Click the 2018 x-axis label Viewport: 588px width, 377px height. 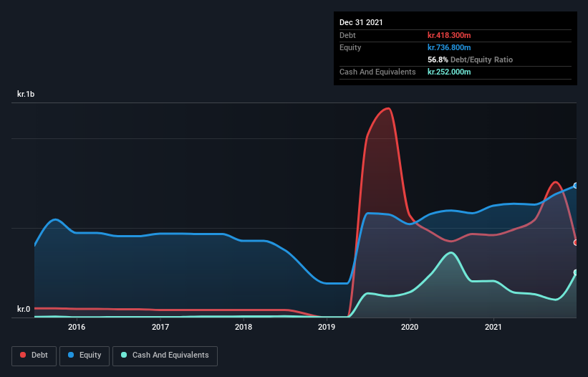coord(244,327)
